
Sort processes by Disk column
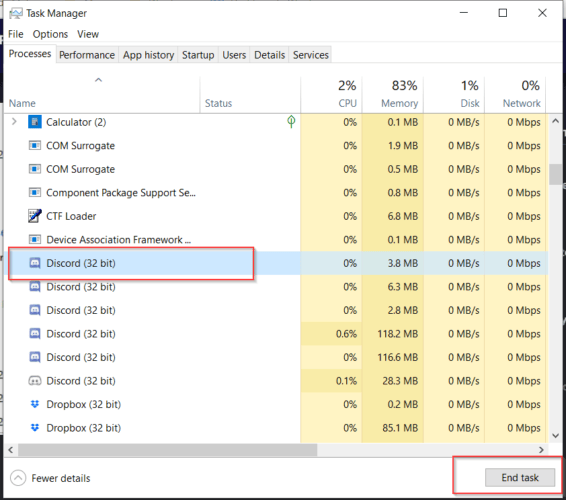pos(454,94)
